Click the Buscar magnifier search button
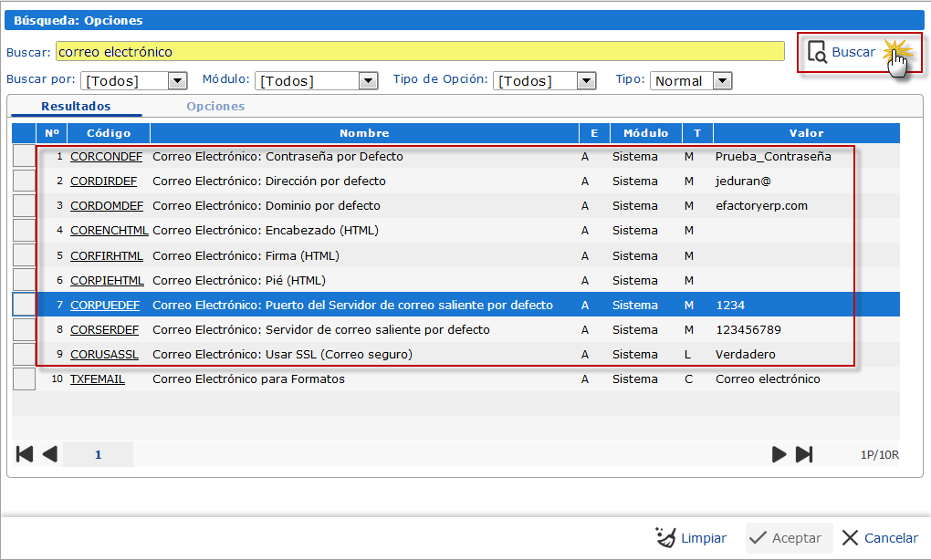The width and height of the screenshot is (931, 560). pyautogui.click(x=842, y=53)
